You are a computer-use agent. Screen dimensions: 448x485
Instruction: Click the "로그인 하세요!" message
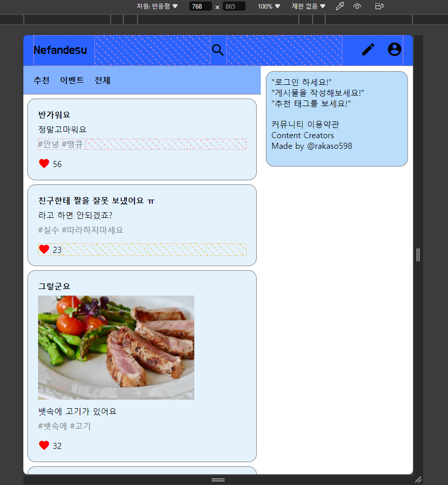tap(301, 82)
